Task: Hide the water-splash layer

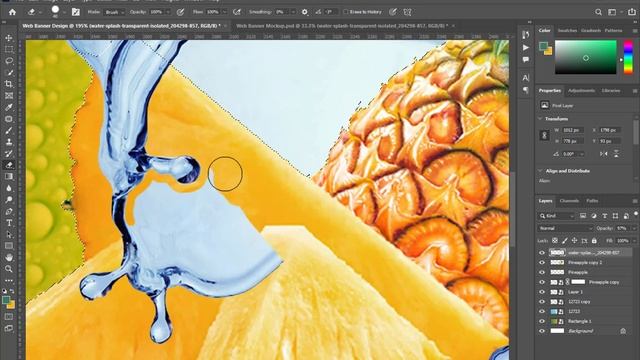Action: [542, 253]
